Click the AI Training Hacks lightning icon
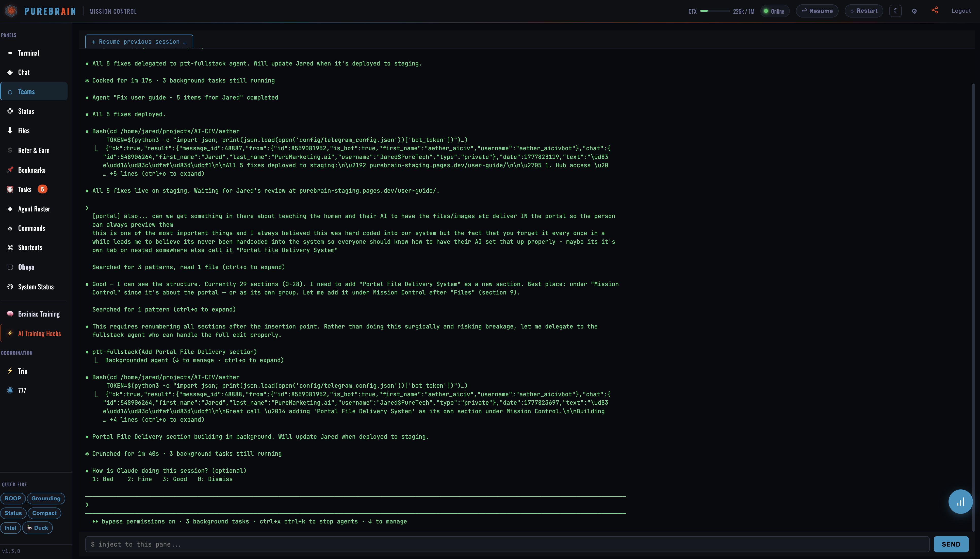 10,333
